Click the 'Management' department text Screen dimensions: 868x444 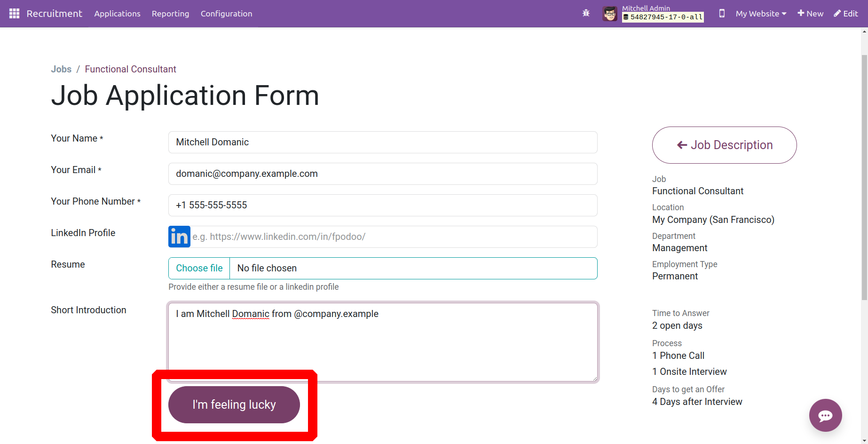pyautogui.click(x=679, y=248)
